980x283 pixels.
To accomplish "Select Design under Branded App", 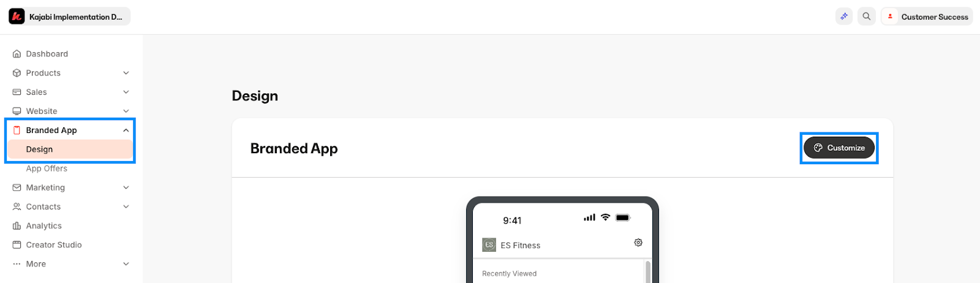I will pos(70,149).
